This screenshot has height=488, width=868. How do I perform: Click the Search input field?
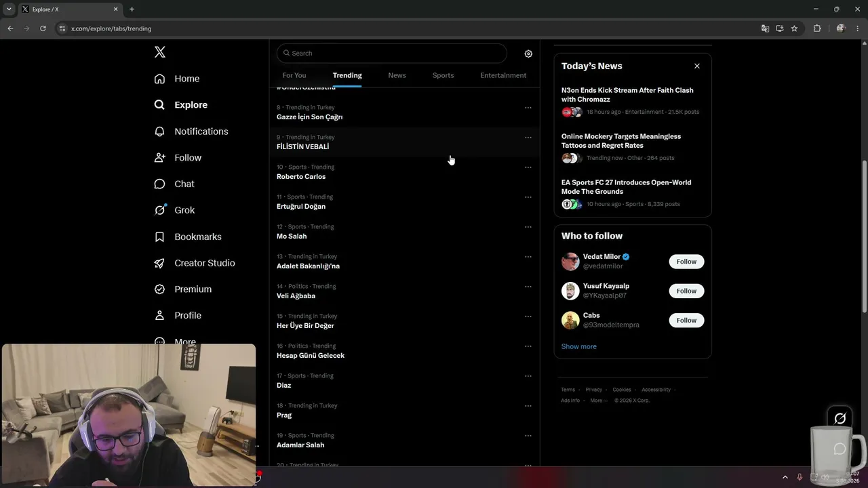(x=391, y=54)
